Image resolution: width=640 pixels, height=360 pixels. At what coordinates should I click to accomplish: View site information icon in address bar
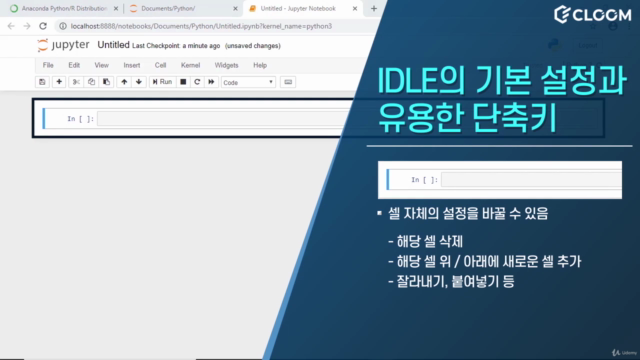(x=62, y=26)
